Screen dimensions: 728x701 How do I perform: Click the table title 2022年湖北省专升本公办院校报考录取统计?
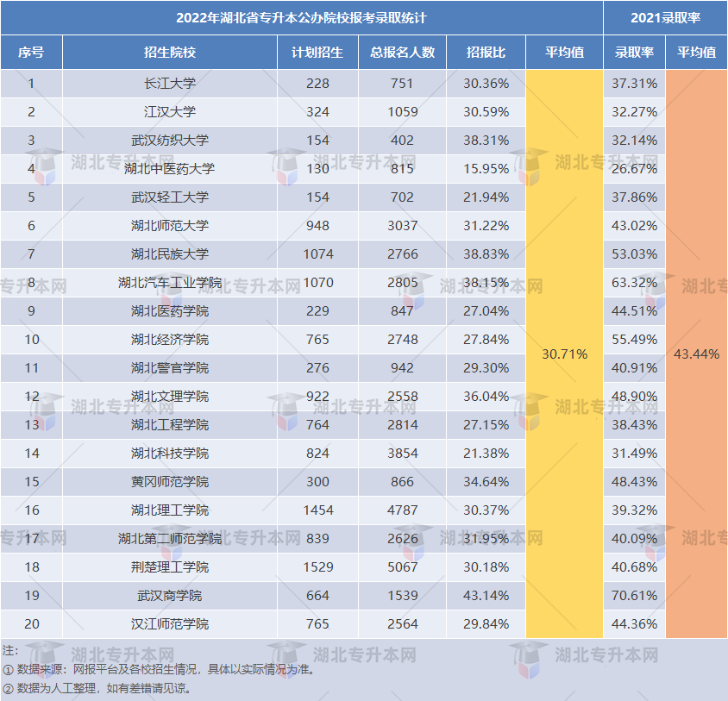(301, 17)
